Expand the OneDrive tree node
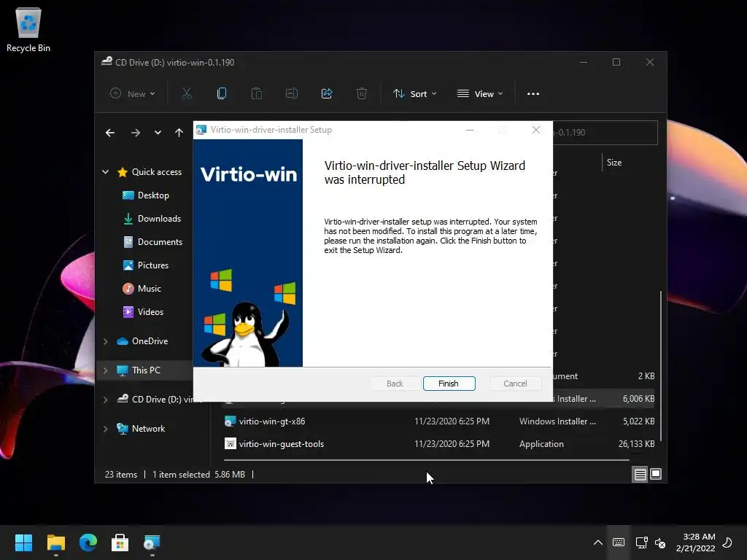The image size is (747, 560). (x=105, y=341)
